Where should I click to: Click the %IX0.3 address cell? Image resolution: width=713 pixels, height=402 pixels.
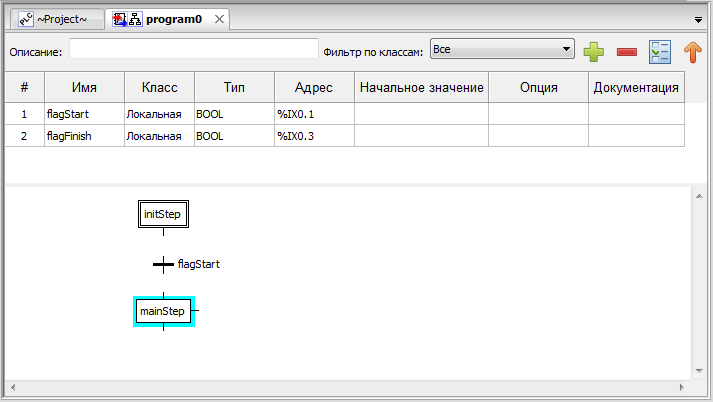pos(313,136)
